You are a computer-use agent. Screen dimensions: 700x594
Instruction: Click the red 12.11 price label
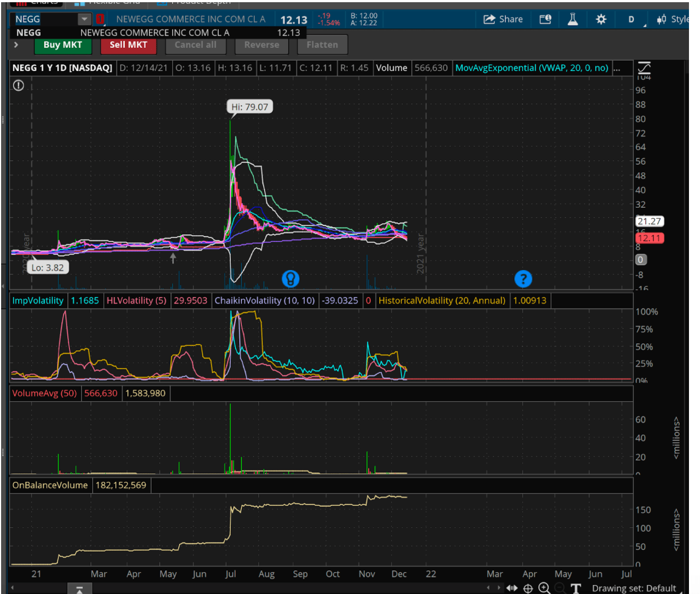coord(649,238)
